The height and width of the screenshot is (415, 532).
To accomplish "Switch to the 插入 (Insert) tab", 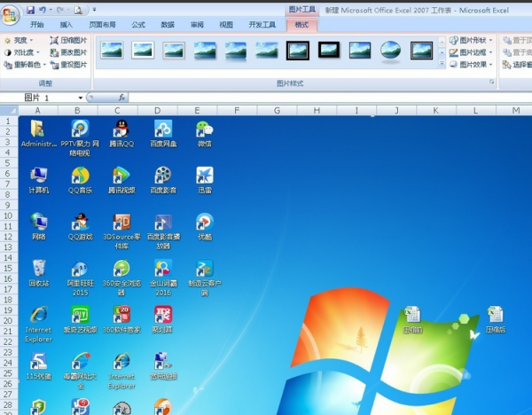I will point(66,25).
